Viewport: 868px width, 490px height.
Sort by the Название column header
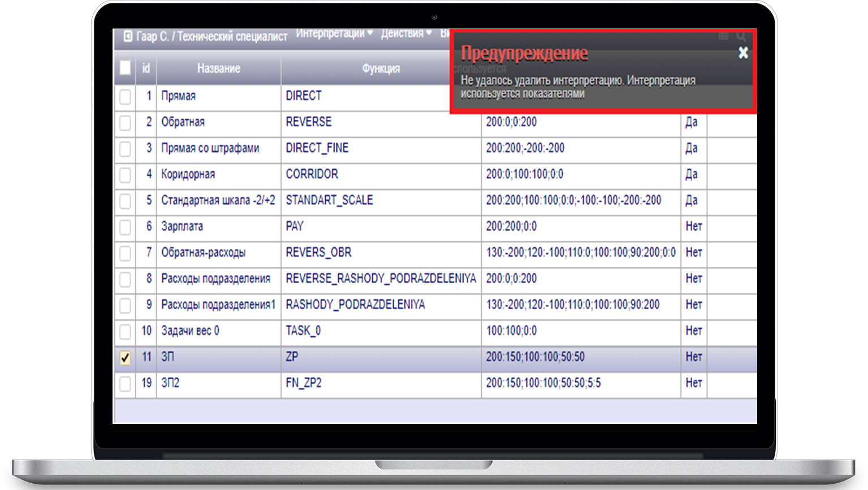218,68
